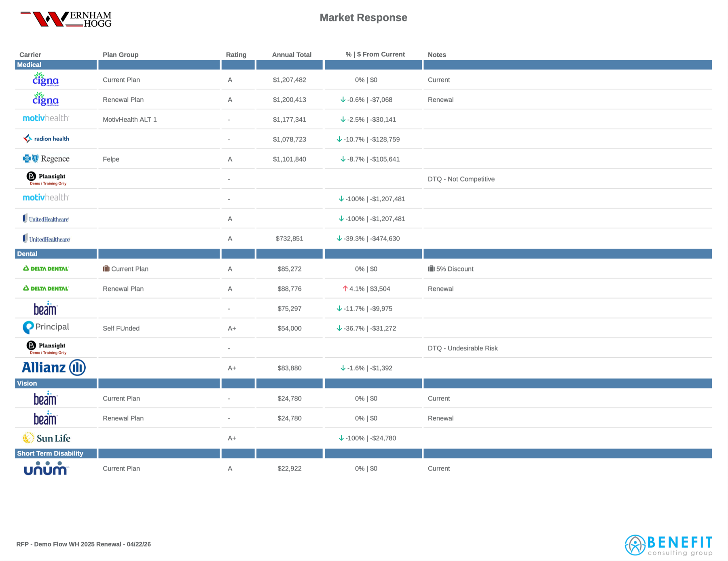
Task: Click the $1,207,482 annual total
Action: click(290, 80)
